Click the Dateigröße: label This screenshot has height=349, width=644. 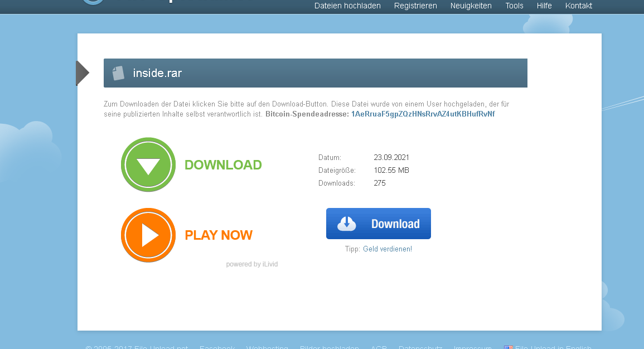pos(337,170)
